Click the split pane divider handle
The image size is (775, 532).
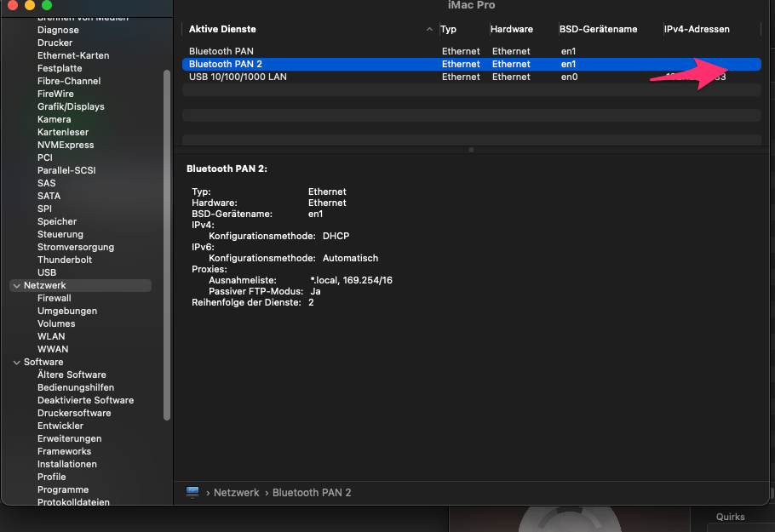click(x=471, y=150)
